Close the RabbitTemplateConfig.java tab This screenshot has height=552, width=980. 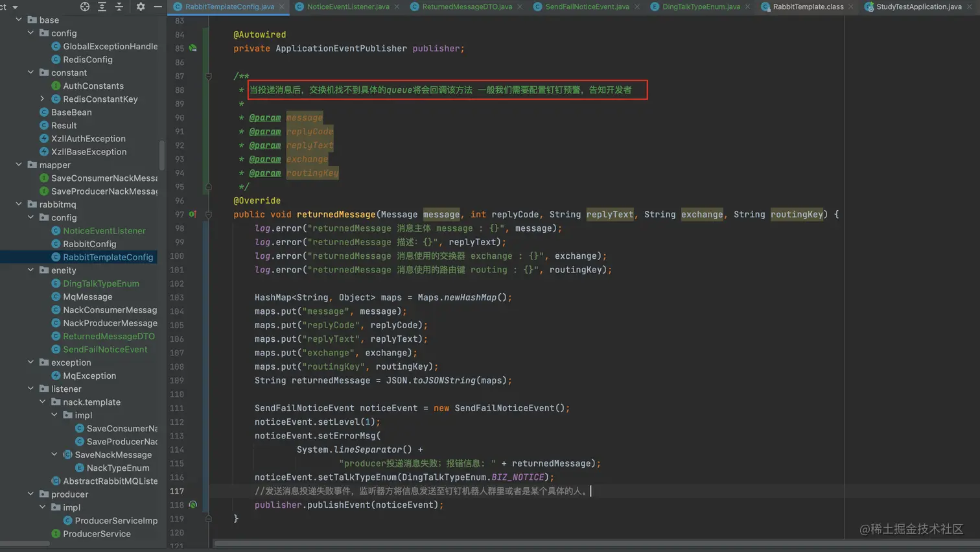[282, 6]
